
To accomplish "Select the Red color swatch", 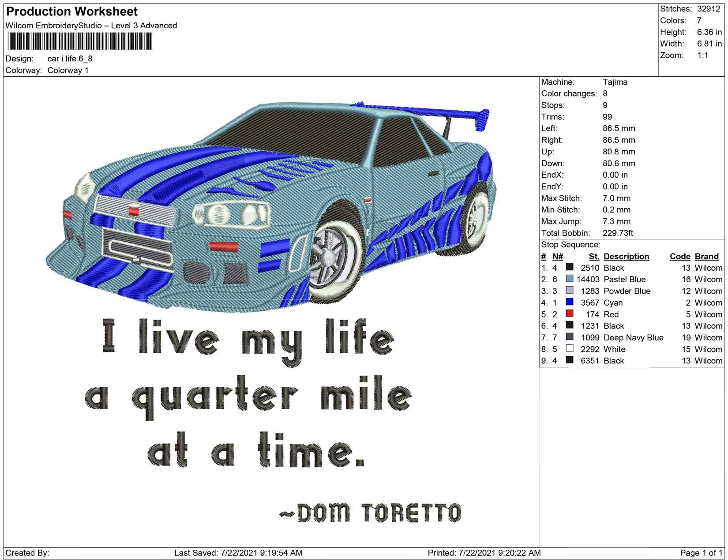I will click(570, 314).
